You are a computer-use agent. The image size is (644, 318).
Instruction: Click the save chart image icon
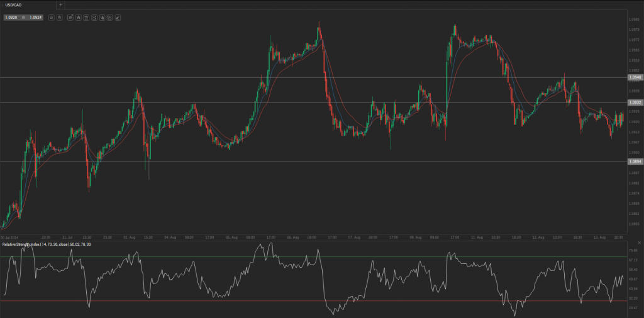click(x=109, y=18)
